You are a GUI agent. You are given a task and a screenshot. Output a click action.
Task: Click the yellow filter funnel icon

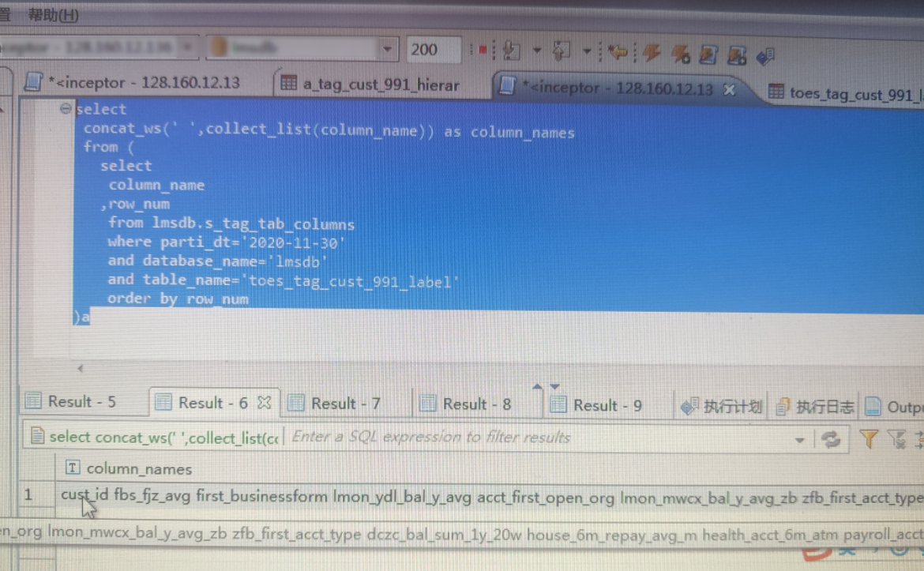tap(868, 438)
